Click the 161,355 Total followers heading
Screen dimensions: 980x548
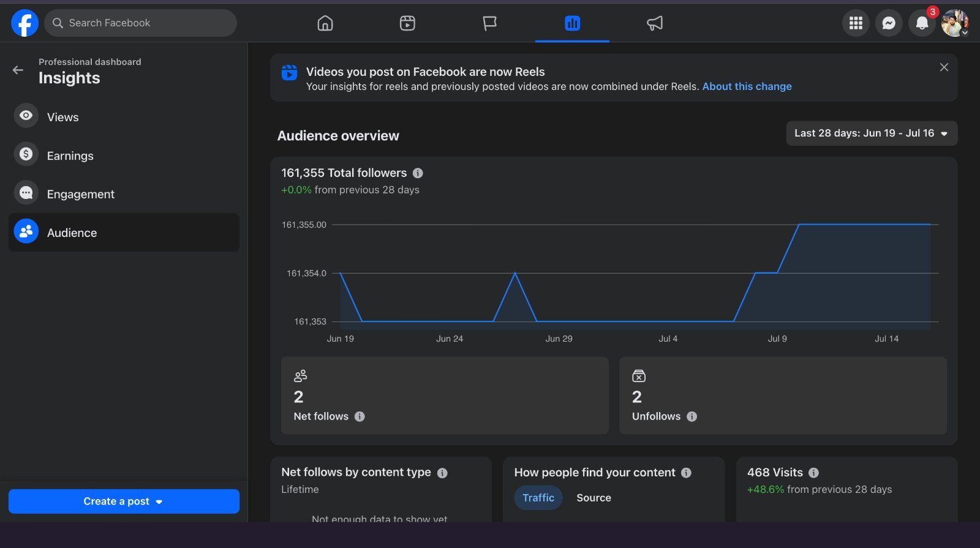tap(344, 173)
